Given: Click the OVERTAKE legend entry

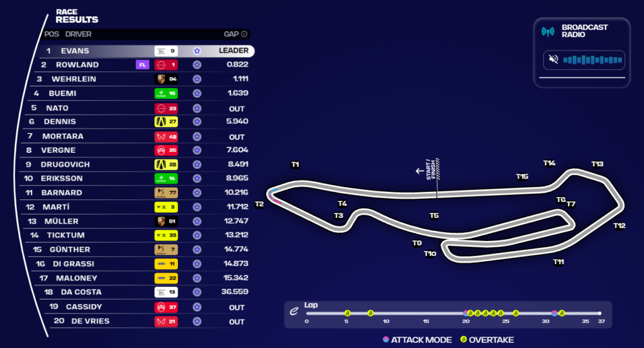Looking at the screenshot, I should 487,340.
